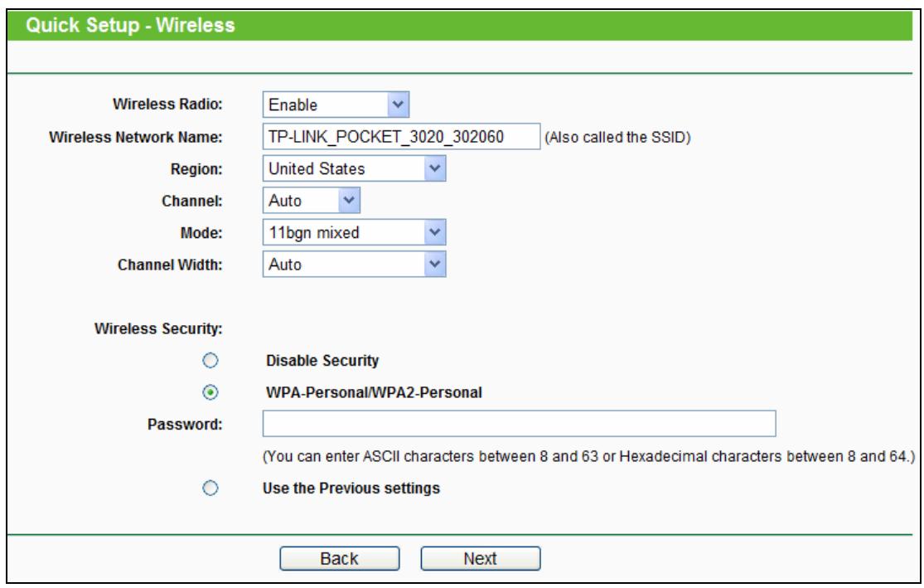Viewport: 924px width, 588px height.
Task: Open the Wireless Radio dropdown
Action: [336, 104]
